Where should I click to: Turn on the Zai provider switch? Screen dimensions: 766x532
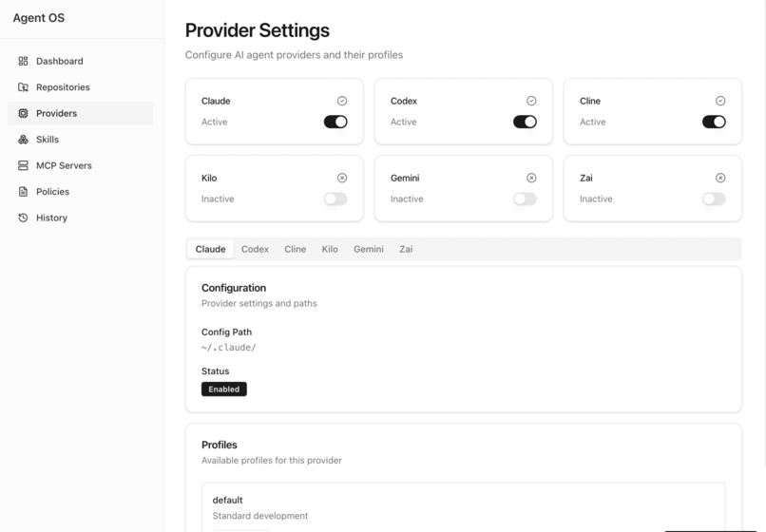[x=714, y=199]
